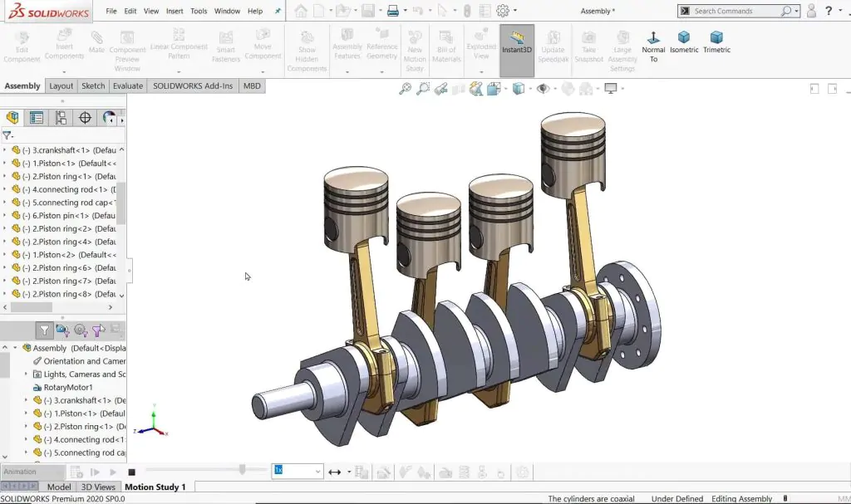This screenshot has width=851, height=504.
Task: Click the Zoom to Fit magnifier icon
Action: [x=405, y=89]
